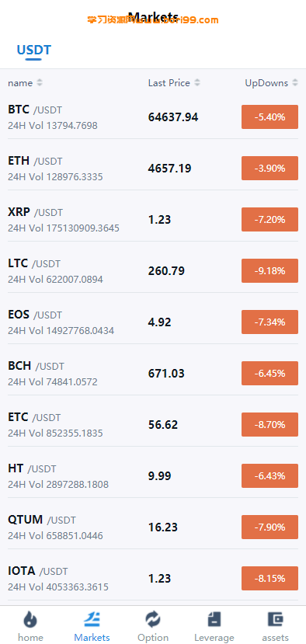Open the EOS/USDT trading pair

click(x=153, y=322)
